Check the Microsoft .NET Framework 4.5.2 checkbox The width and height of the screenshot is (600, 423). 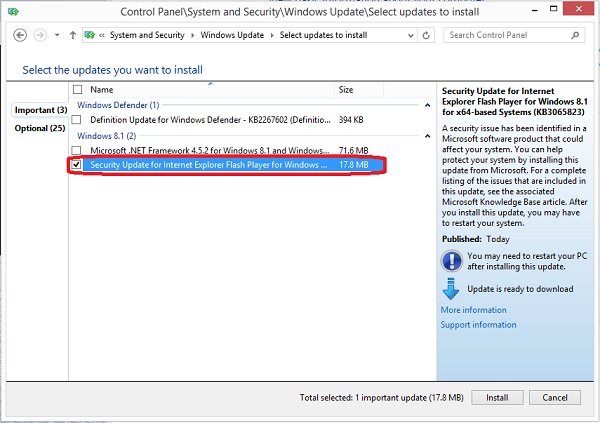coord(77,150)
